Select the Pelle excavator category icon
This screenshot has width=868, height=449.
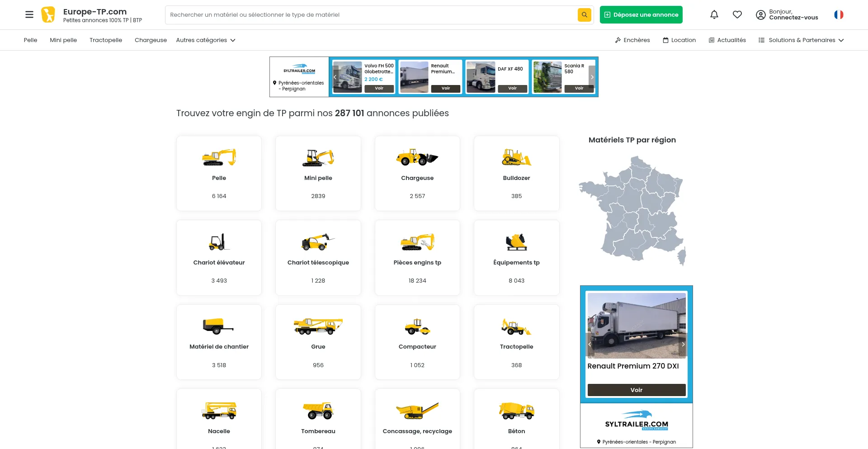tap(219, 157)
